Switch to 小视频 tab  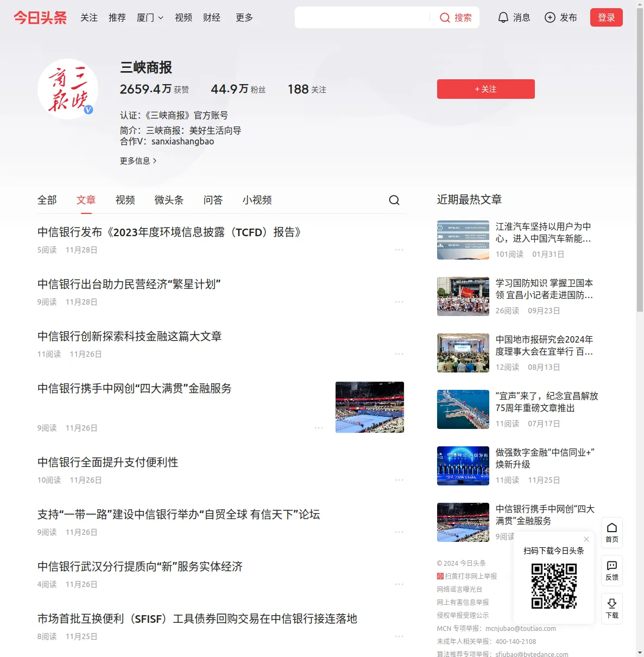click(x=257, y=200)
